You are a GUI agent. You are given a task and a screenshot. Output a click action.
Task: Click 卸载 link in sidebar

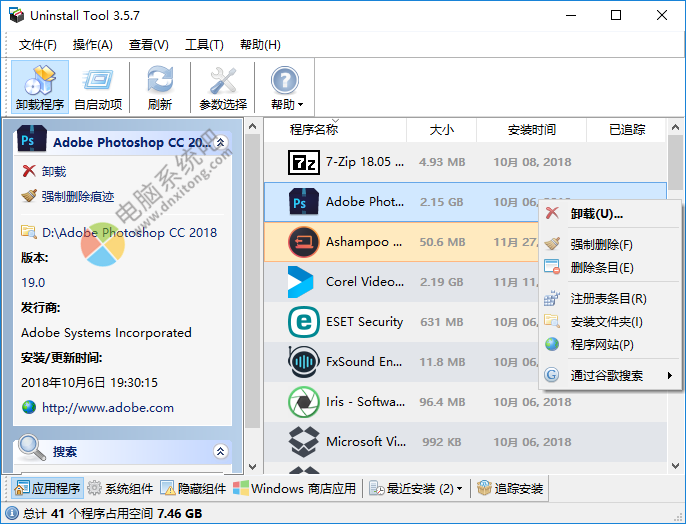point(54,171)
